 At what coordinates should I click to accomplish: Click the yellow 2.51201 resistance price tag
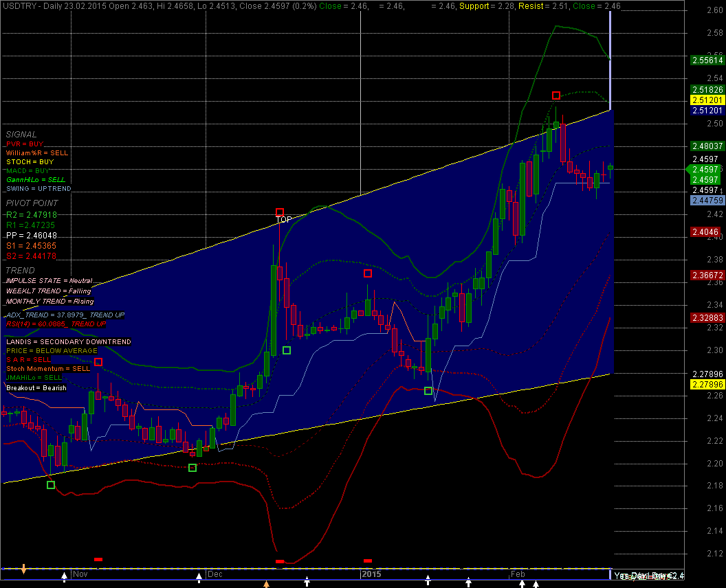[706, 100]
